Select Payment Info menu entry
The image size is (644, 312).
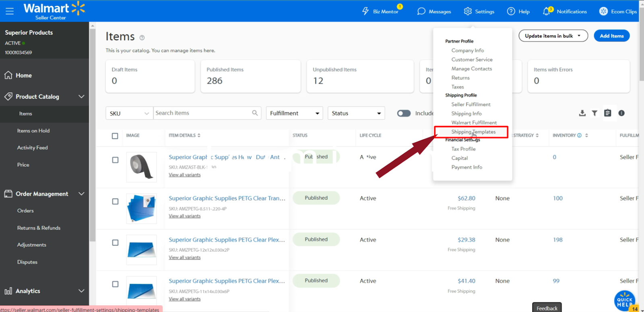coord(466,167)
